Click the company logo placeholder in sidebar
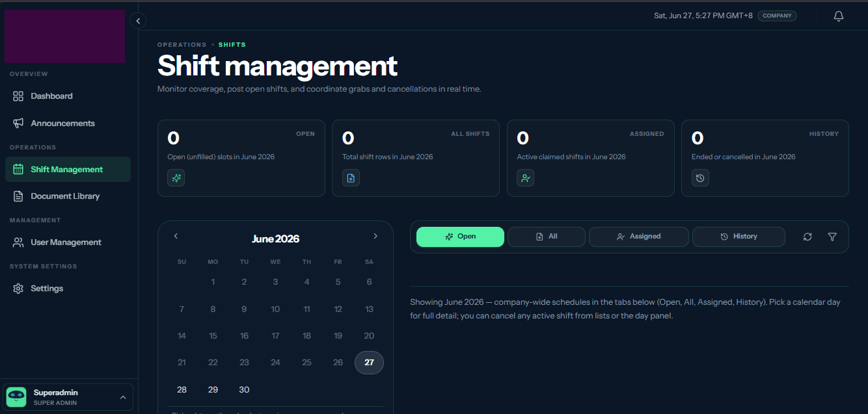The width and height of the screenshot is (868, 414). coord(65,36)
